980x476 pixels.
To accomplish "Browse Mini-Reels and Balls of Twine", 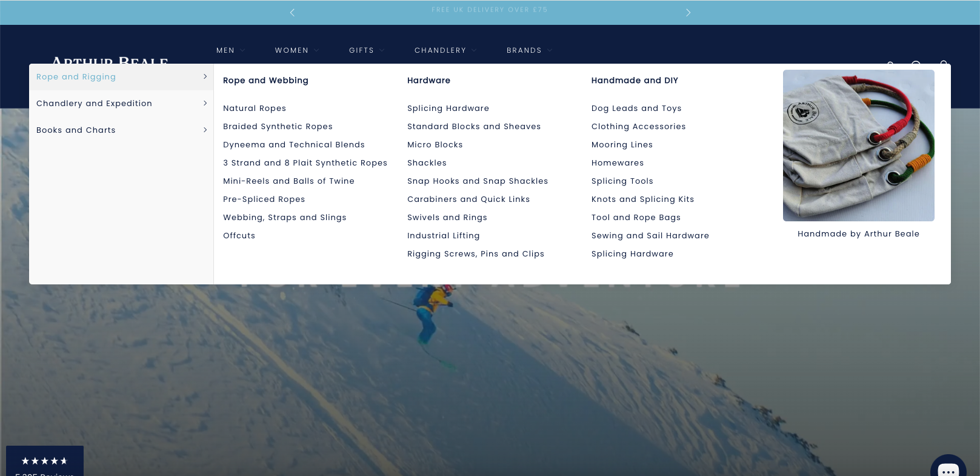I will pos(288,181).
